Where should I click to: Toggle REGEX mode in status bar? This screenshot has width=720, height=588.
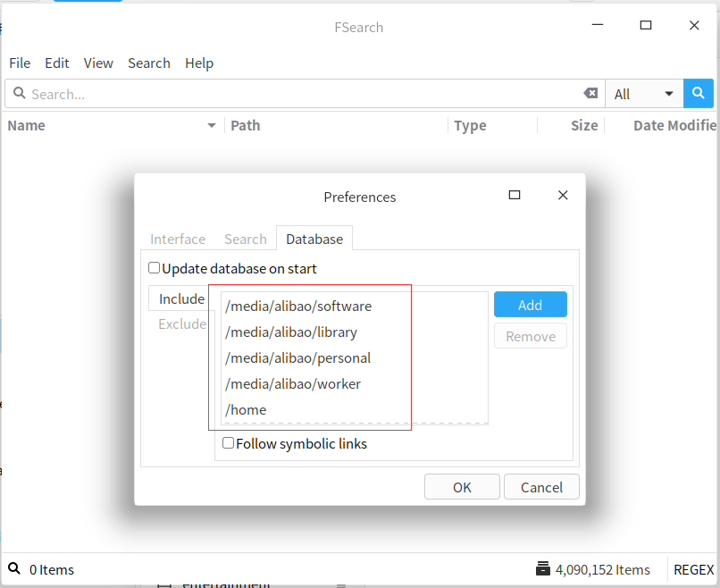tap(693, 569)
